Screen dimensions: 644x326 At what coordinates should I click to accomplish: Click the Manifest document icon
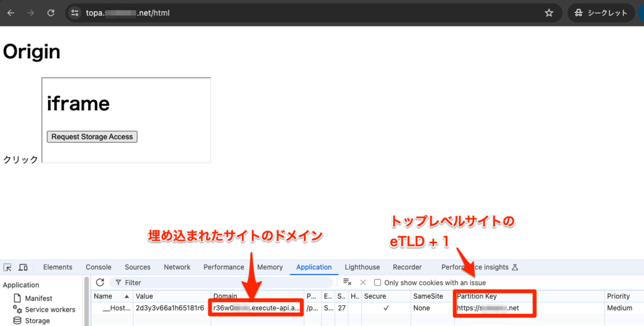tap(17, 298)
